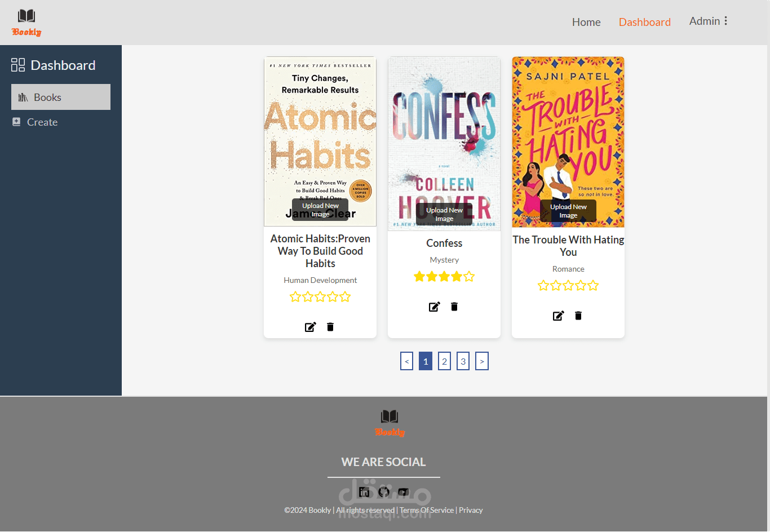The image size is (770, 532).
Task: Go to next page with > button
Action: point(482,361)
